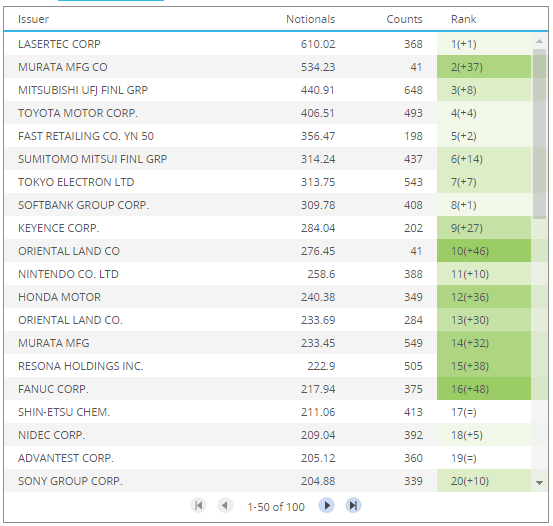The width and height of the screenshot is (553, 526).
Task: Sort by Issuer column header
Action: point(34,19)
